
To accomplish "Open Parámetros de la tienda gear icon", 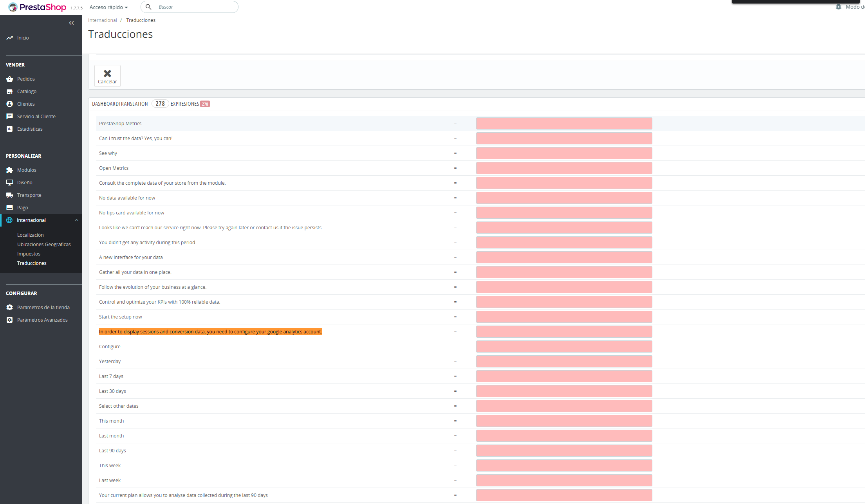I will pyautogui.click(x=9, y=307).
